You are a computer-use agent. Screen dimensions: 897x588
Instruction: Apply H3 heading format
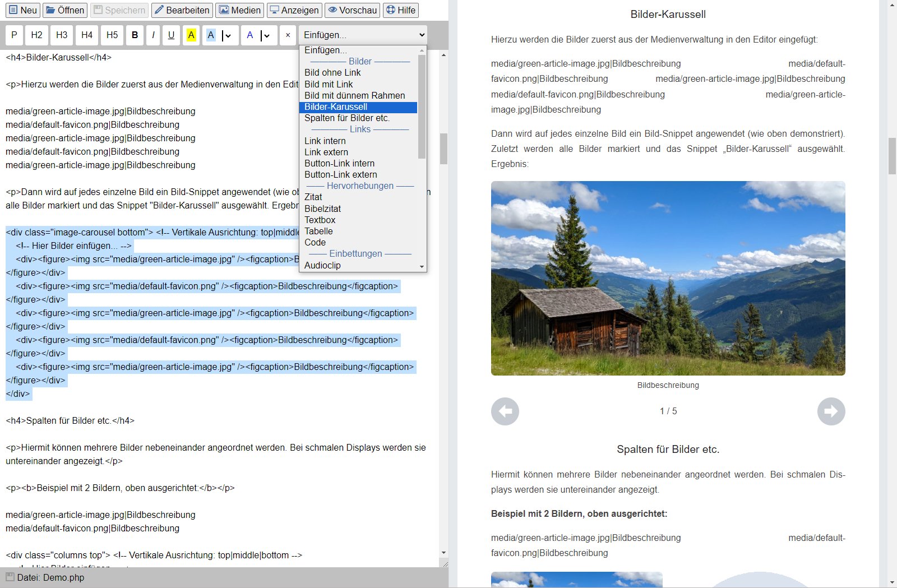(62, 35)
